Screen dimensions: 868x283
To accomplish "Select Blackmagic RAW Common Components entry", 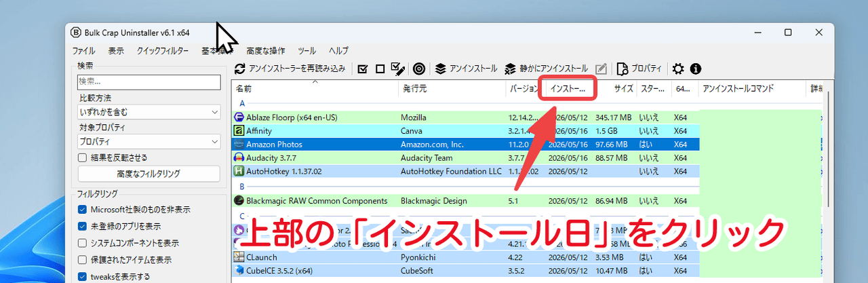I will [317, 201].
